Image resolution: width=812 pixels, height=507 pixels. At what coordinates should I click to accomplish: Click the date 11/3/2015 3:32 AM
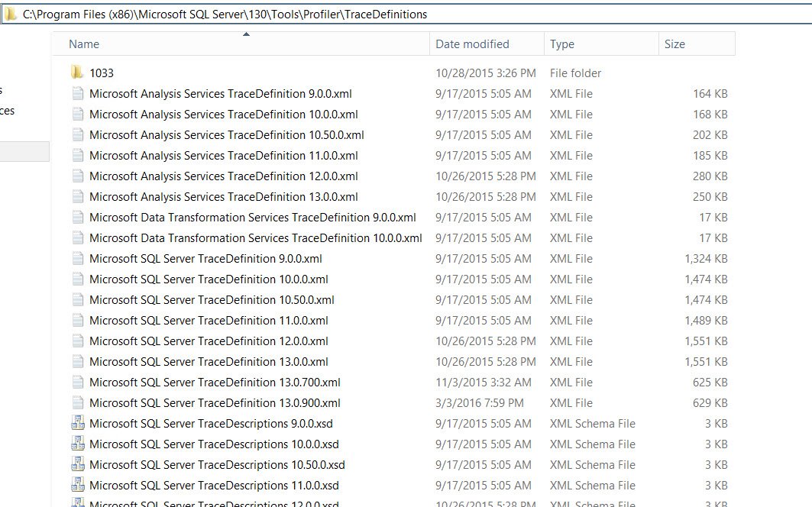click(484, 383)
